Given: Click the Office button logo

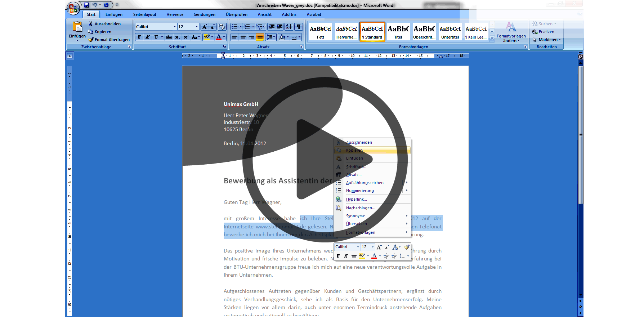Looking at the screenshot, I should [x=73, y=8].
